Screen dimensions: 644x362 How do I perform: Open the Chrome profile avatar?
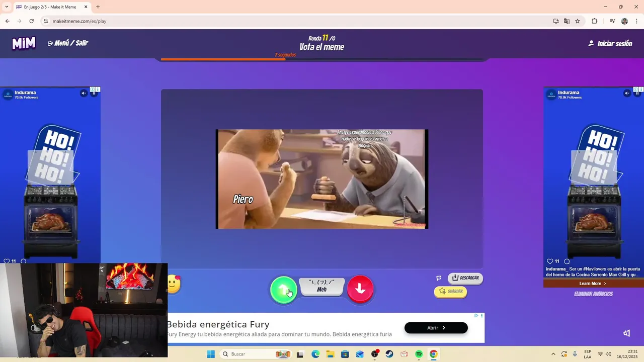click(x=624, y=21)
